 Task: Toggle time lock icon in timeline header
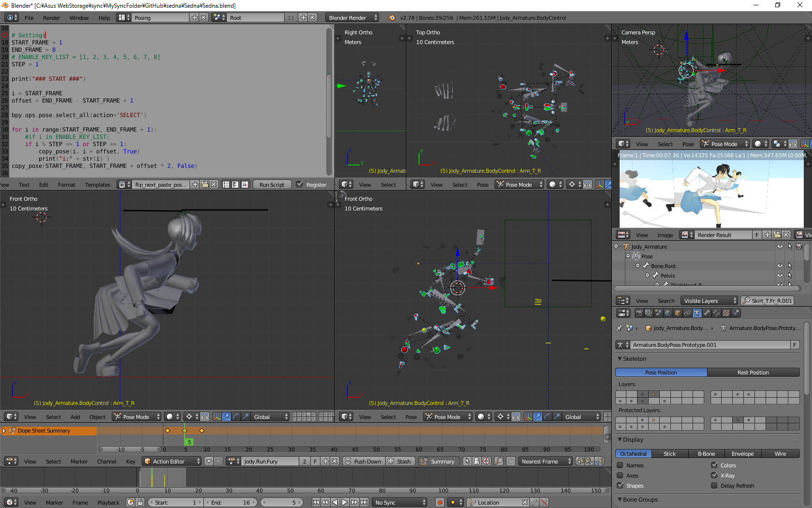pyautogui.click(x=140, y=502)
